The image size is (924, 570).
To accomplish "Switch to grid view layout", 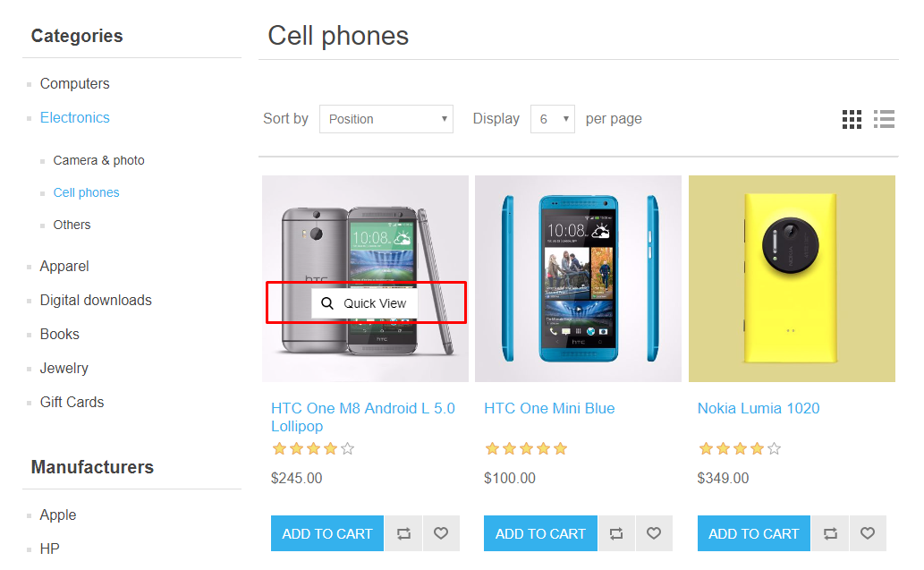I will (x=852, y=119).
